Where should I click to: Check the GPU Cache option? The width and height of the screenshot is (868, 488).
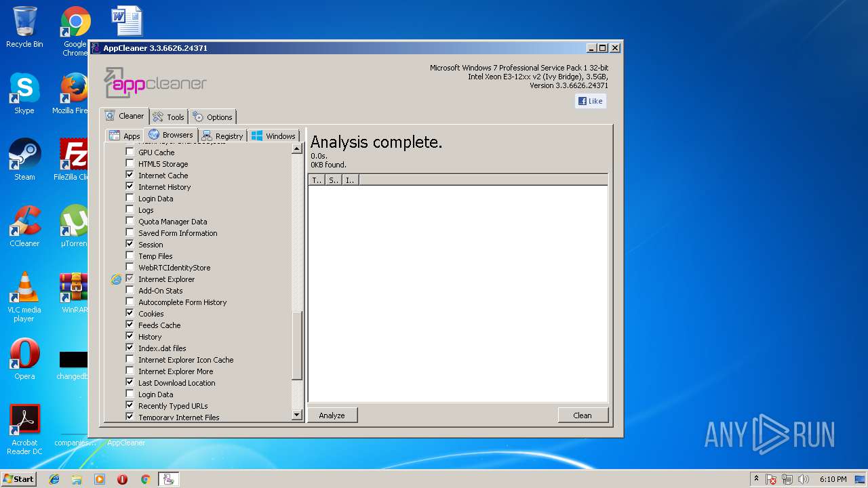(x=130, y=152)
